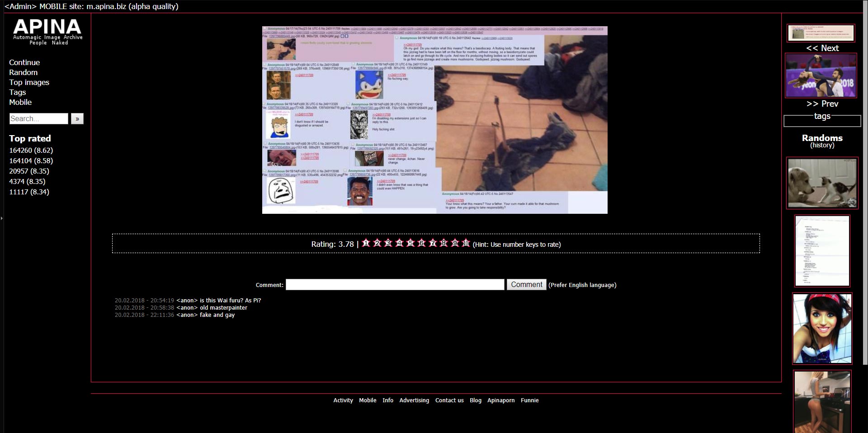Open Funnie in the footer
This screenshot has height=433, width=868.
point(530,400)
